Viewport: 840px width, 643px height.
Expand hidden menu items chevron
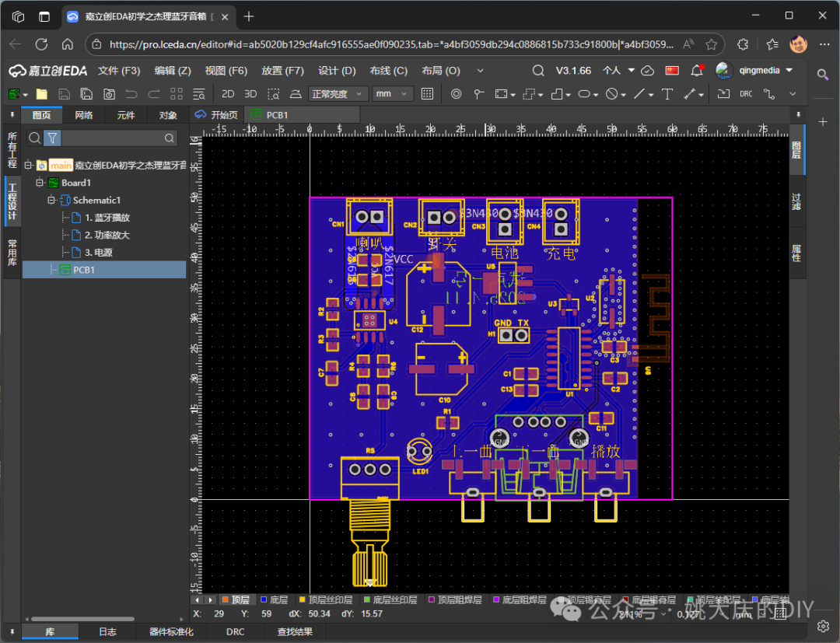pos(480,71)
